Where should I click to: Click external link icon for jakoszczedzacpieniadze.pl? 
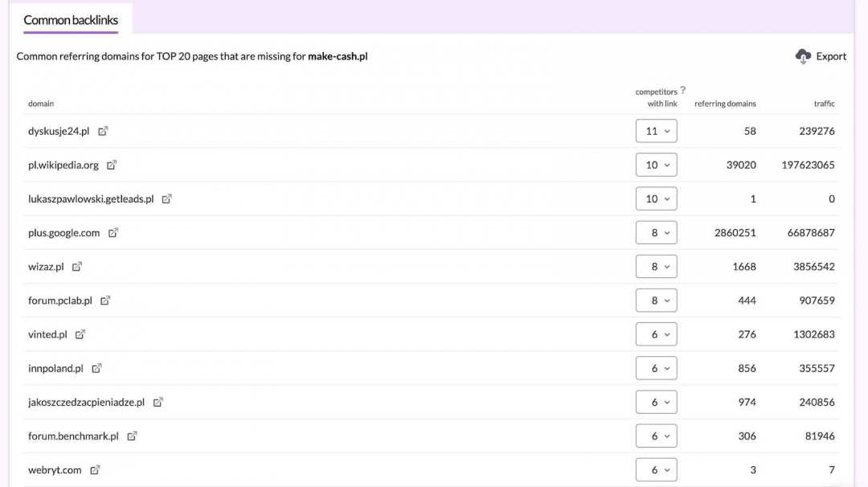point(158,402)
